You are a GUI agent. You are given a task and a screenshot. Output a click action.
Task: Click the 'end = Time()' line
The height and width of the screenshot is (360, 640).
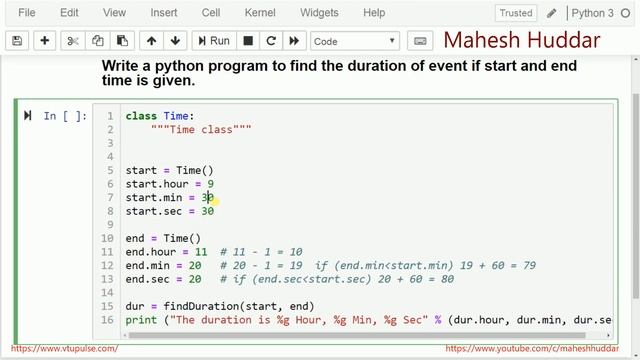pos(163,238)
